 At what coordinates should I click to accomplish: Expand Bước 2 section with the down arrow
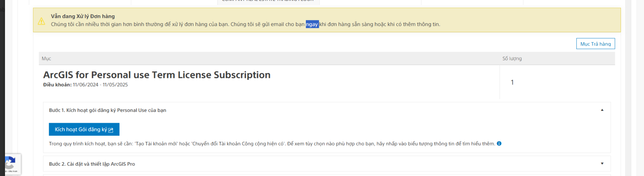[x=602, y=164]
